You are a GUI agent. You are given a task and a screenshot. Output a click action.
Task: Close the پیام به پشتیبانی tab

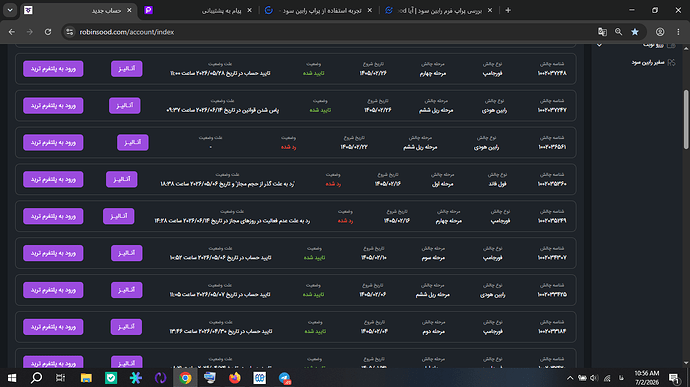click(250, 10)
